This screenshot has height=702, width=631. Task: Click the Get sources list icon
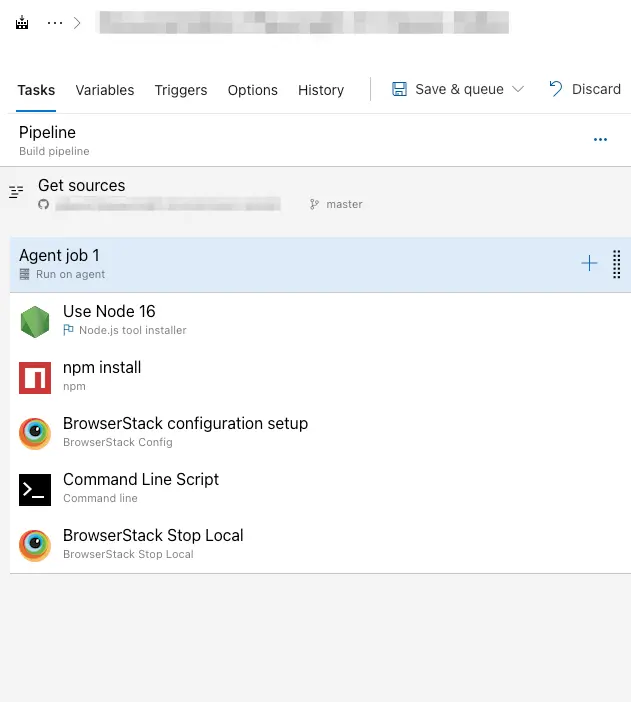(x=16, y=192)
